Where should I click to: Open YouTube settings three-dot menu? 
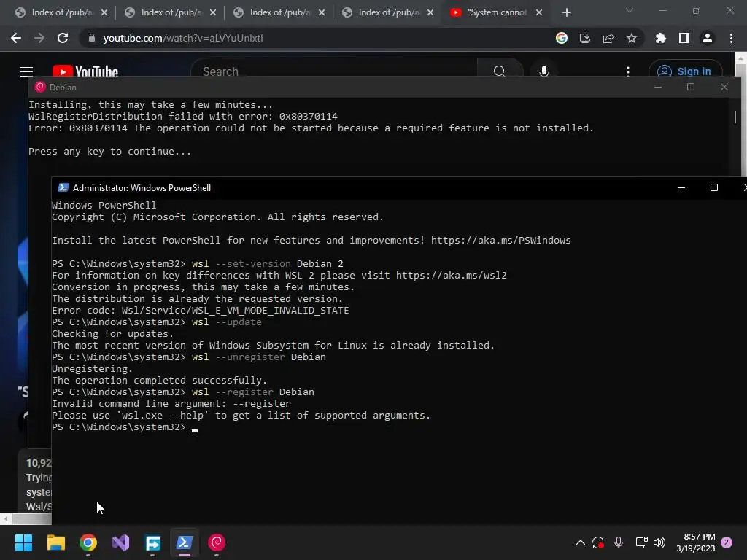pos(628,71)
